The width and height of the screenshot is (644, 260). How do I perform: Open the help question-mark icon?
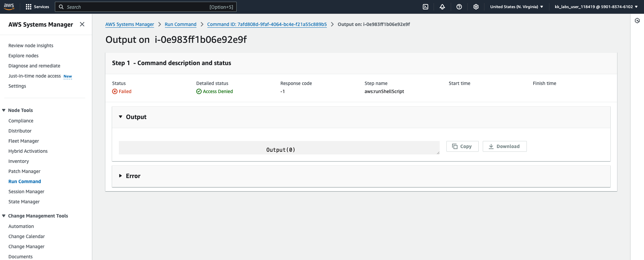[459, 7]
